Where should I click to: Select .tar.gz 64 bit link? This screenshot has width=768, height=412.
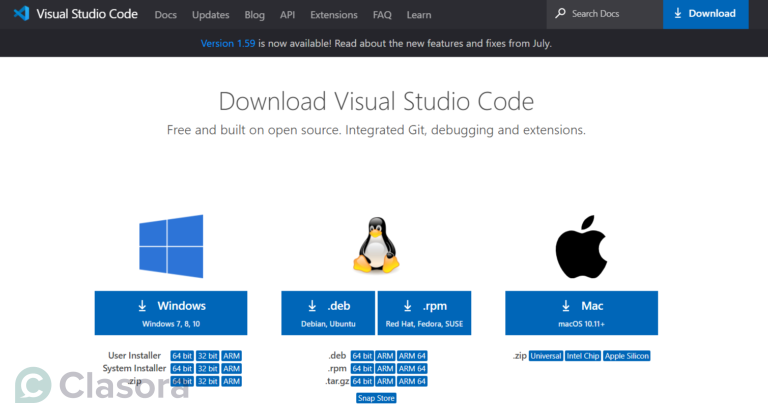point(362,381)
